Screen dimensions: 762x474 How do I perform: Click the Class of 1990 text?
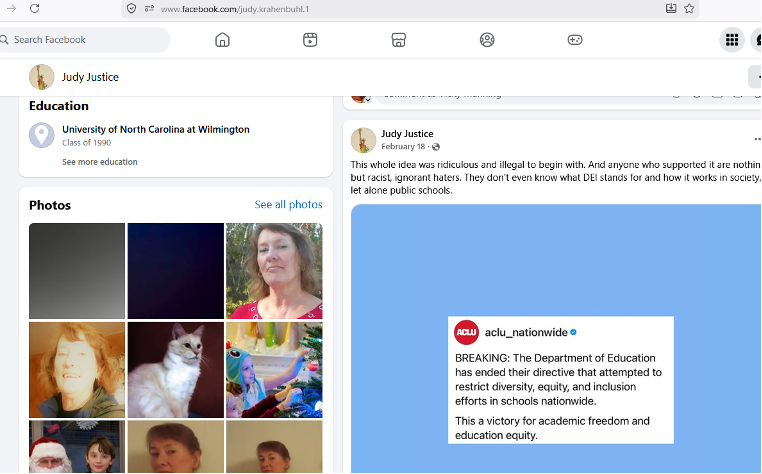pyautogui.click(x=87, y=142)
